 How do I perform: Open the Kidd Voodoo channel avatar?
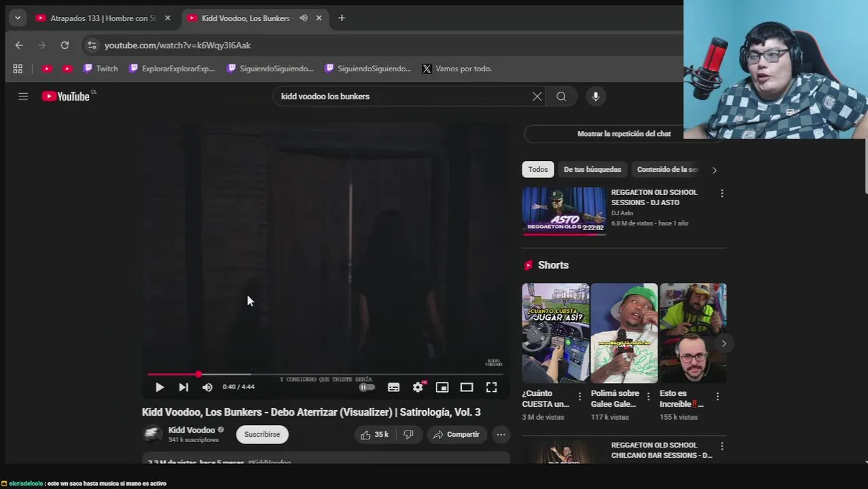tap(153, 435)
